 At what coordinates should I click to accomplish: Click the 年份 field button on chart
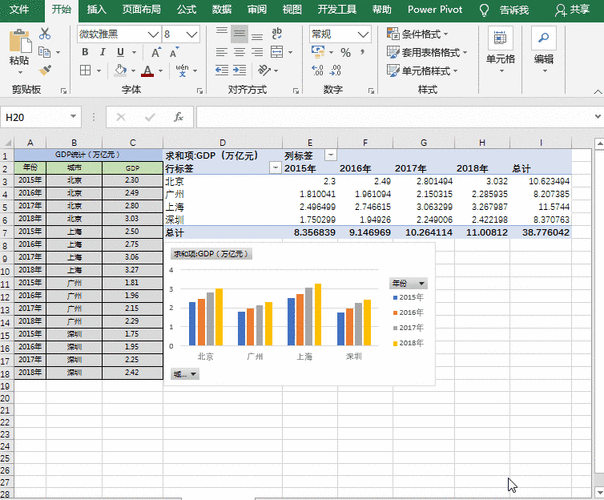[408, 284]
